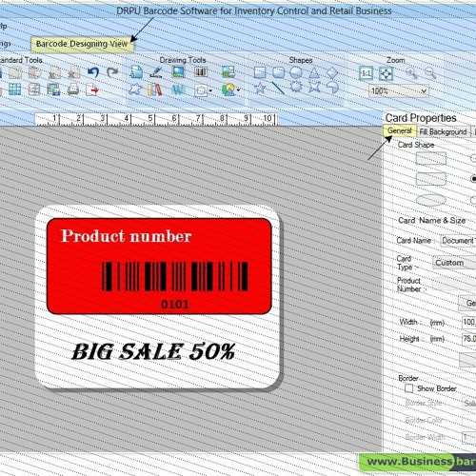The height and width of the screenshot is (476, 476).
Task: Click the Card Name input field
Action: pyautogui.click(x=458, y=241)
